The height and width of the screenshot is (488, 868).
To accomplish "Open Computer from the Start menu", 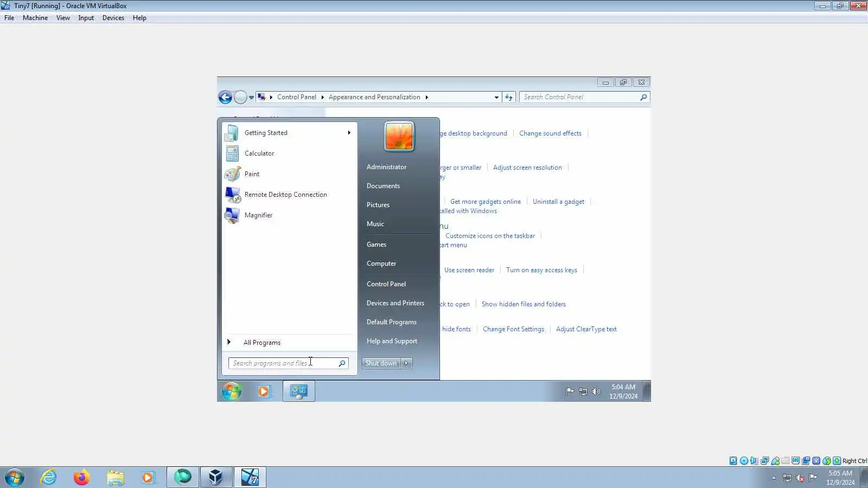I will (x=381, y=264).
